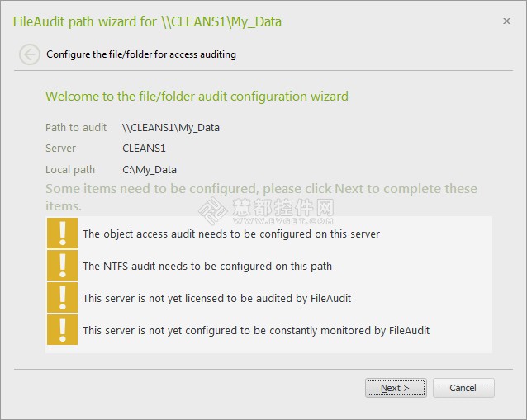Click the Path to audit label
The image size is (527, 420).
pyautogui.click(x=76, y=128)
